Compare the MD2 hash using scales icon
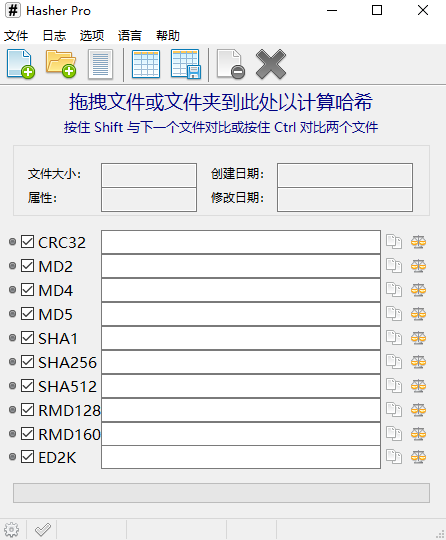The image size is (446, 540). coord(418,266)
